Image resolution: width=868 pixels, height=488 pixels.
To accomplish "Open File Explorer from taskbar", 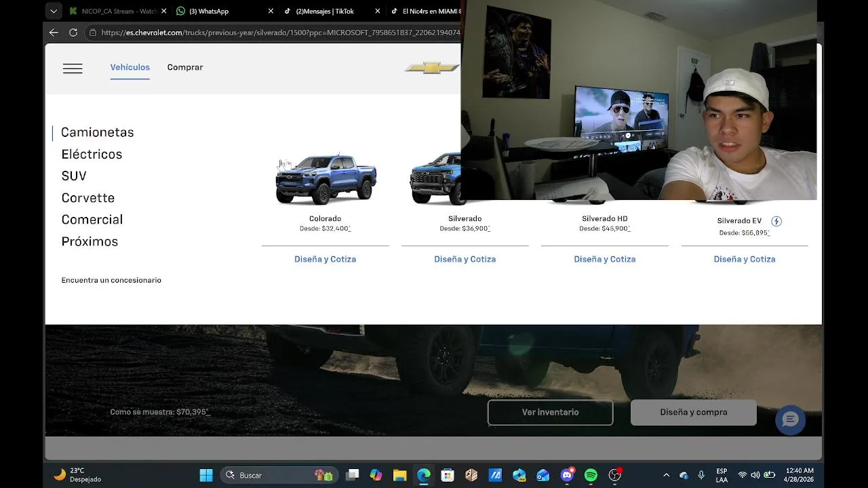I will click(399, 475).
